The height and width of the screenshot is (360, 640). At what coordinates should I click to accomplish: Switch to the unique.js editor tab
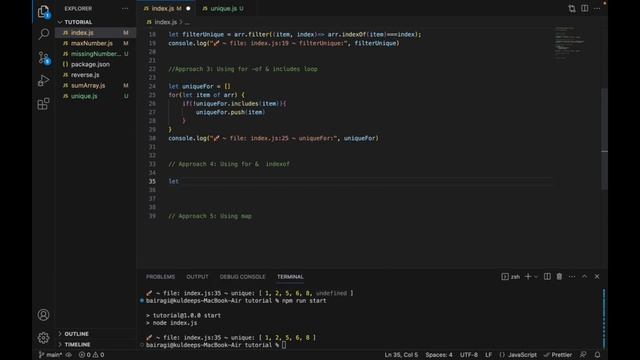click(223, 8)
